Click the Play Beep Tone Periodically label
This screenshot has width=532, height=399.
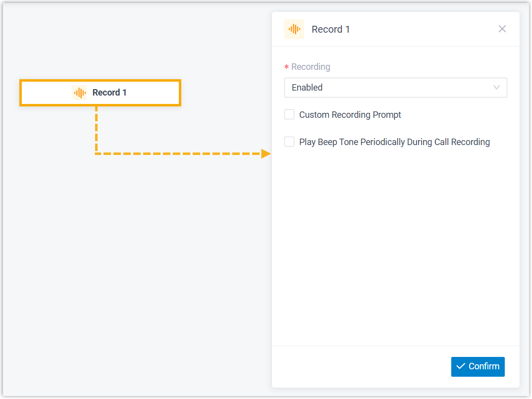click(x=394, y=142)
